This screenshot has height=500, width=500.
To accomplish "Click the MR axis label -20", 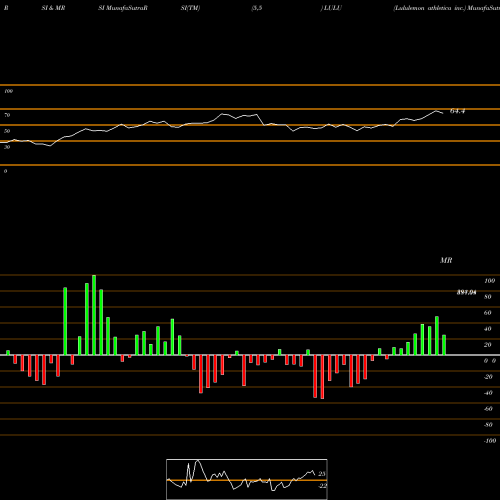I will 488,377.
